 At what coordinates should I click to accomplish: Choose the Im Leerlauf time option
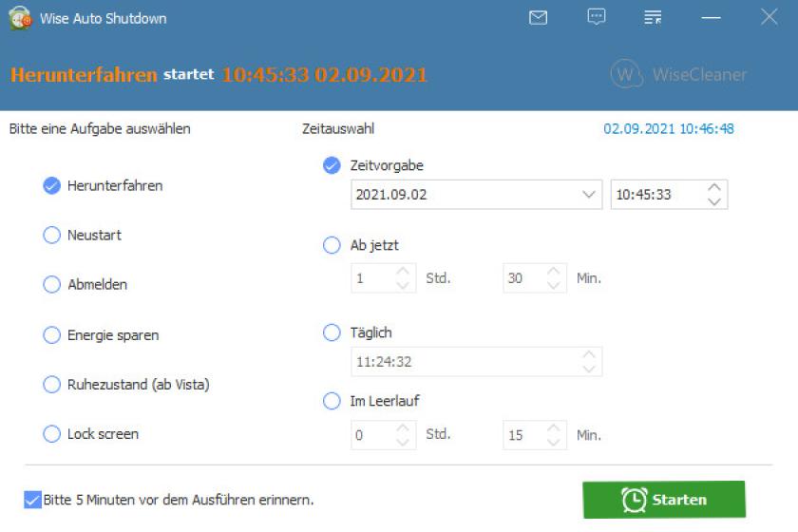(371, 401)
